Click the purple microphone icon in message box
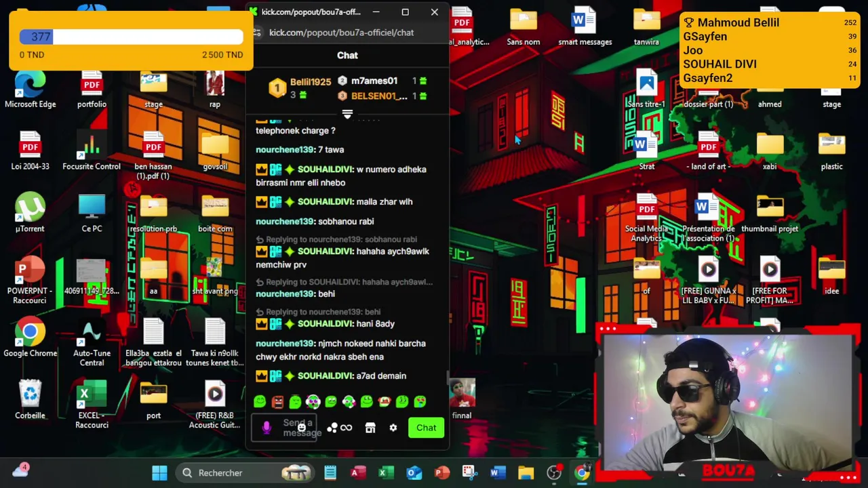This screenshot has width=868, height=488. [267, 428]
